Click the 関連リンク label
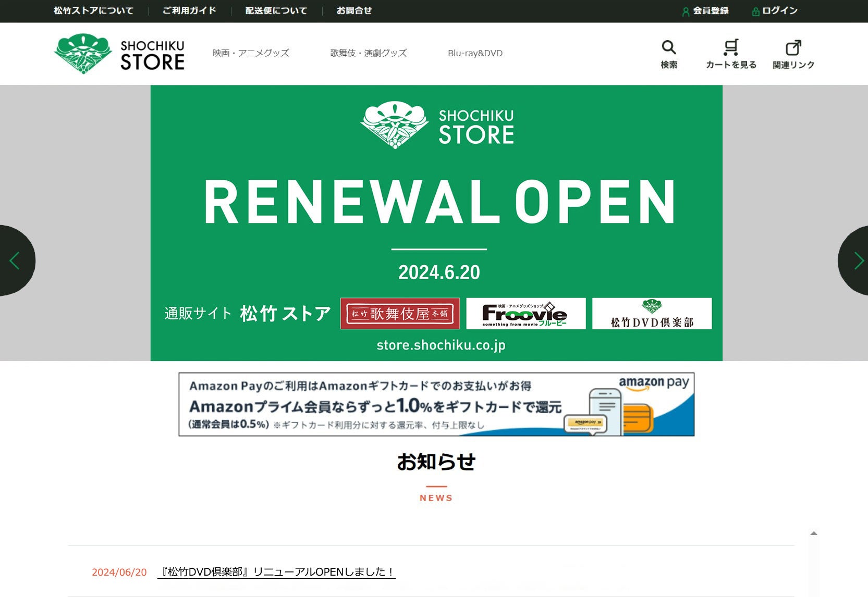 793,65
